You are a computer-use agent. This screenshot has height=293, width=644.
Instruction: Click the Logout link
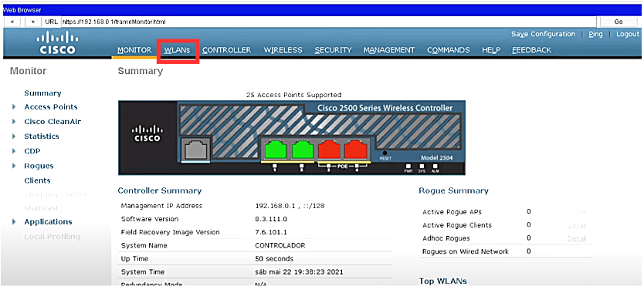[x=628, y=34]
